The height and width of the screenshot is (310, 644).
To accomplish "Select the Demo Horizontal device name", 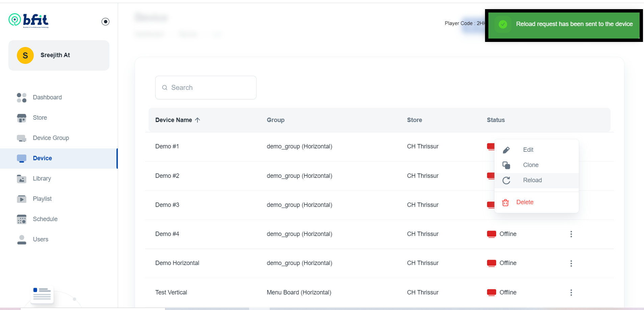I will (x=177, y=263).
